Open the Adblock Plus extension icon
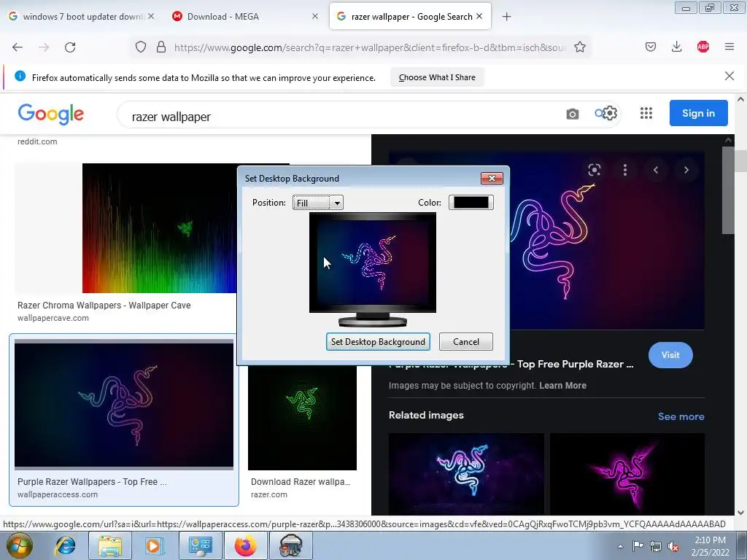This screenshot has height=560, width=747. pyautogui.click(x=703, y=47)
